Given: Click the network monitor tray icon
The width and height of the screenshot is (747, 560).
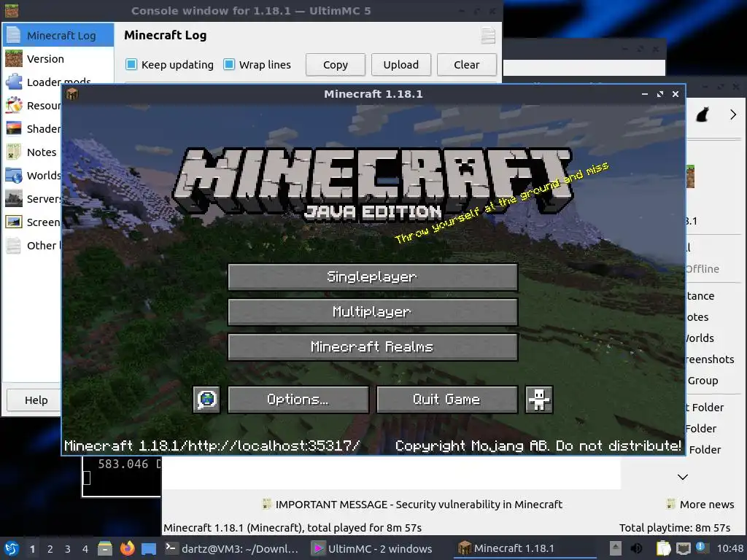Looking at the screenshot, I should pyautogui.click(x=683, y=548).
